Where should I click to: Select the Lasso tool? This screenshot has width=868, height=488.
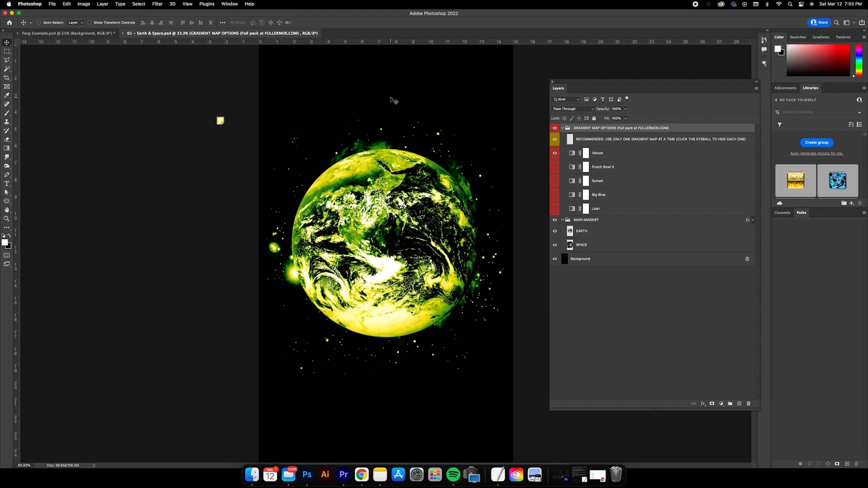pos(7,60)
